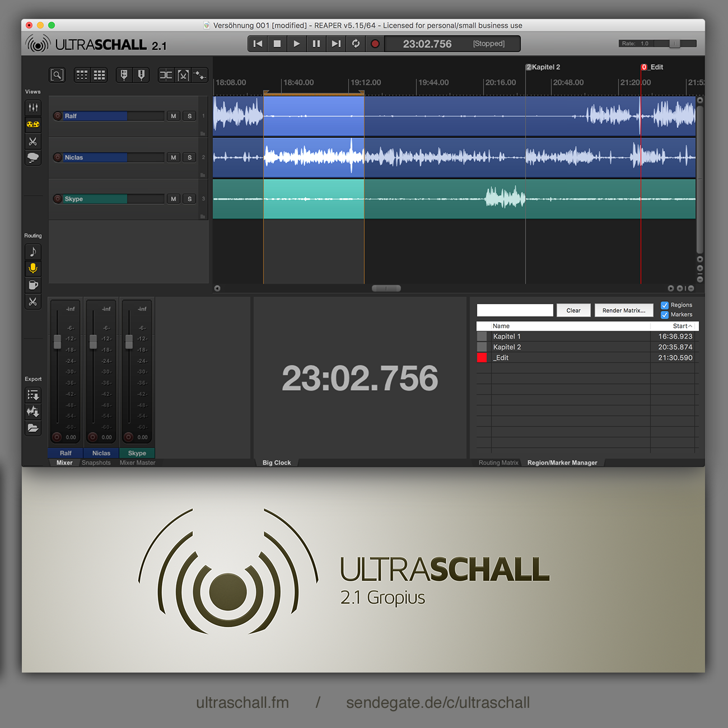
Task: Mute the Ralf track
Action: click(174, 116)
